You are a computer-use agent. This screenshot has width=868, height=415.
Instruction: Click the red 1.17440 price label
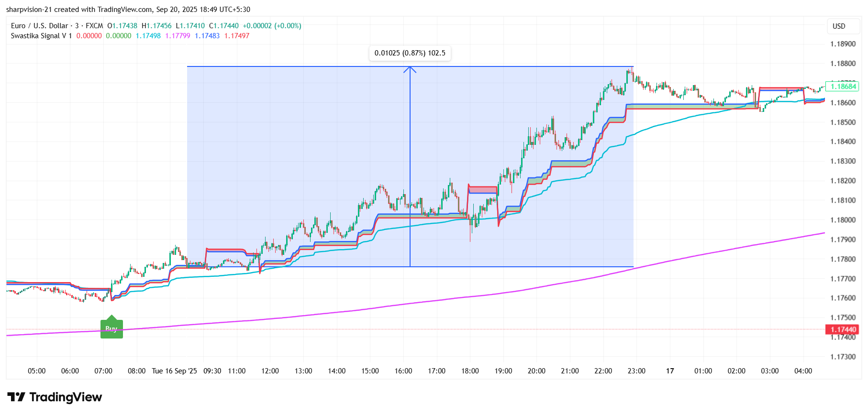coord(843,329)
